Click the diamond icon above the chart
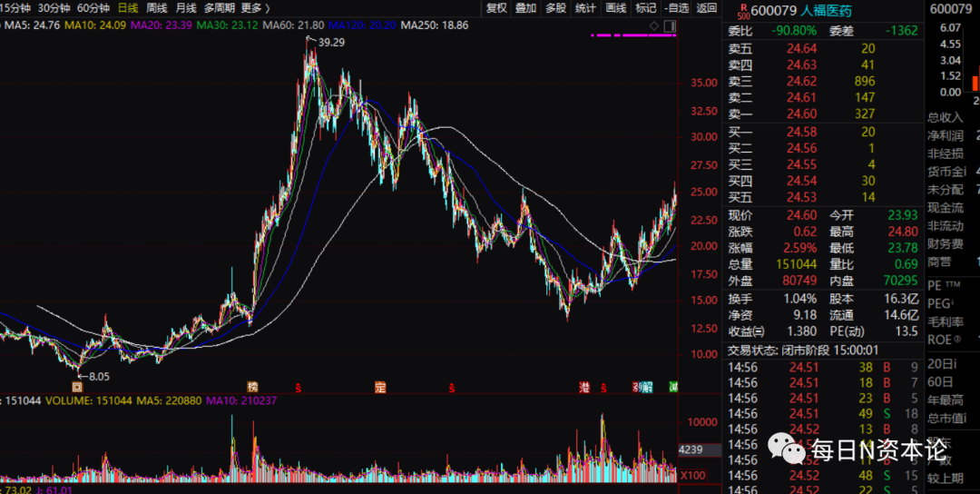Viewport: 980px width, 494px height. (653, 25)
